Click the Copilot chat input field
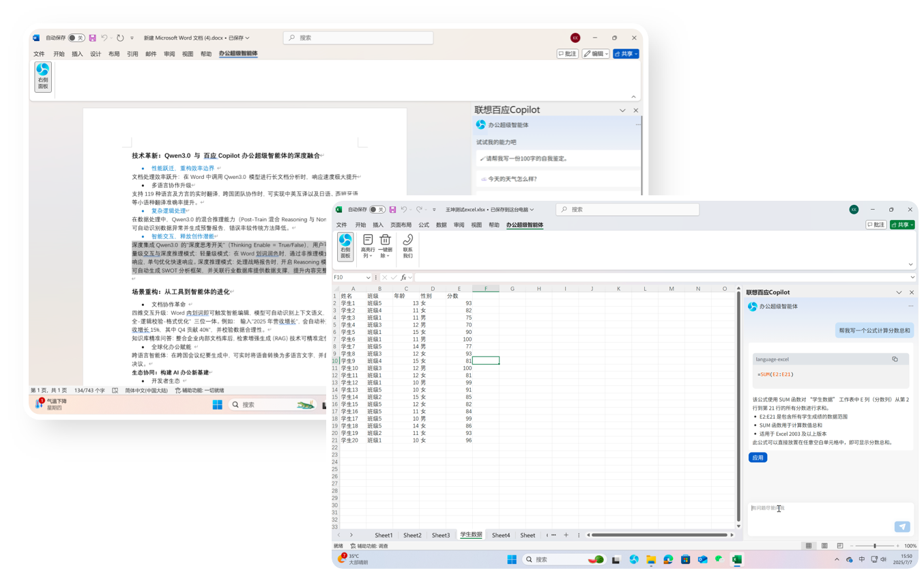The image size is (924, 575). click(x=831, y=518)
